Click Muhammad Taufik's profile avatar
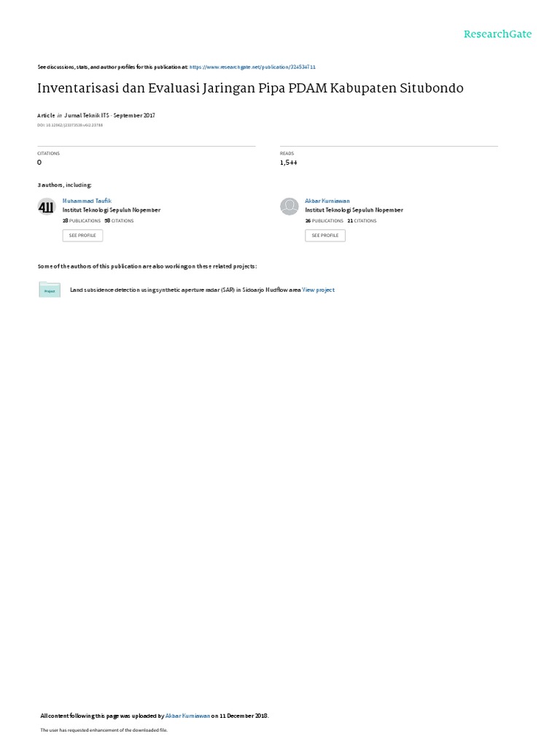The image size is (560, 747). [47, 206]
